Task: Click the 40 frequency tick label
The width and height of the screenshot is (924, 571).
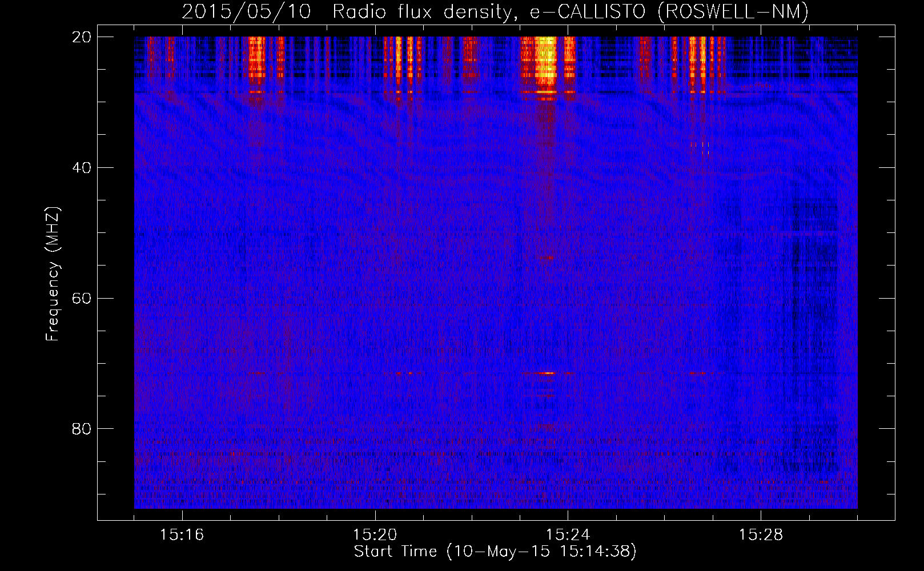Action: [82, 168]
